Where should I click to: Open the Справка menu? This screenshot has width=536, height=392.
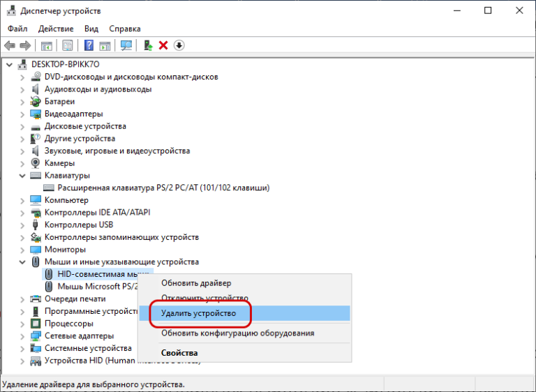(125, 29)
